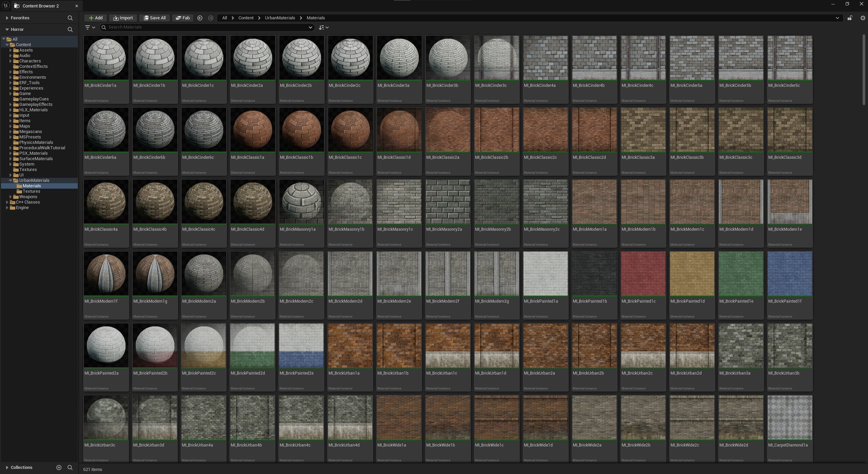
Task: Select the HLX_Materials folder
Action: [x=33, y=110]
